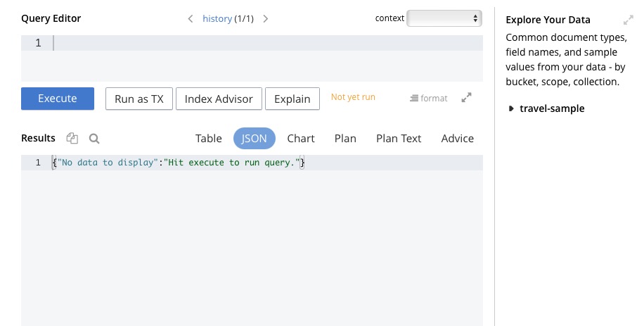Select the JSON results tab
The width and height of the screenshot is (644, 326).
click(255, 138)
